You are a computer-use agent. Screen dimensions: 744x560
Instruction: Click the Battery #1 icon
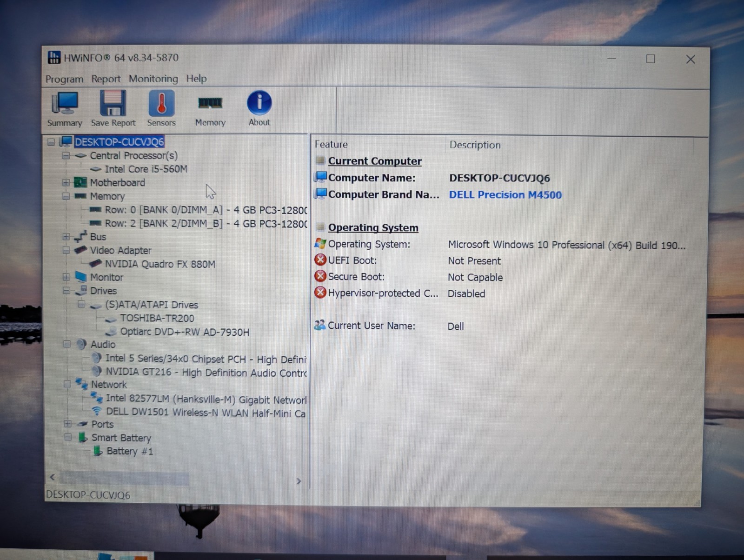coord(98,451)
